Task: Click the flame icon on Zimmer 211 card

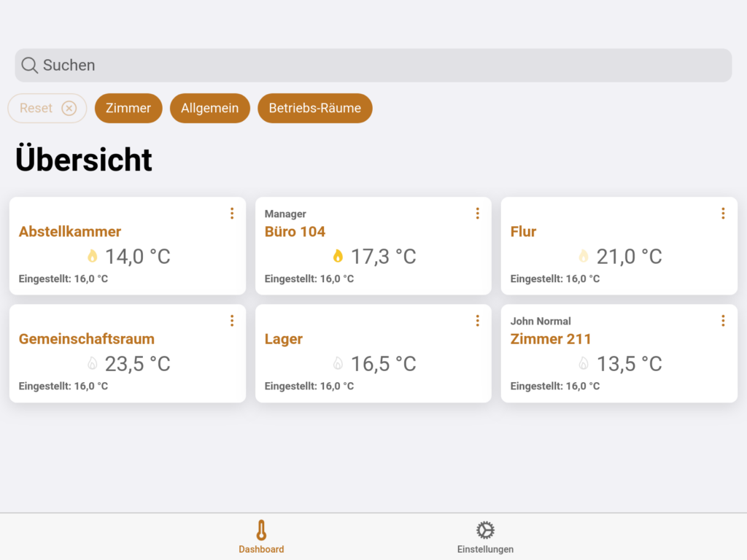Action: [584, 363]
